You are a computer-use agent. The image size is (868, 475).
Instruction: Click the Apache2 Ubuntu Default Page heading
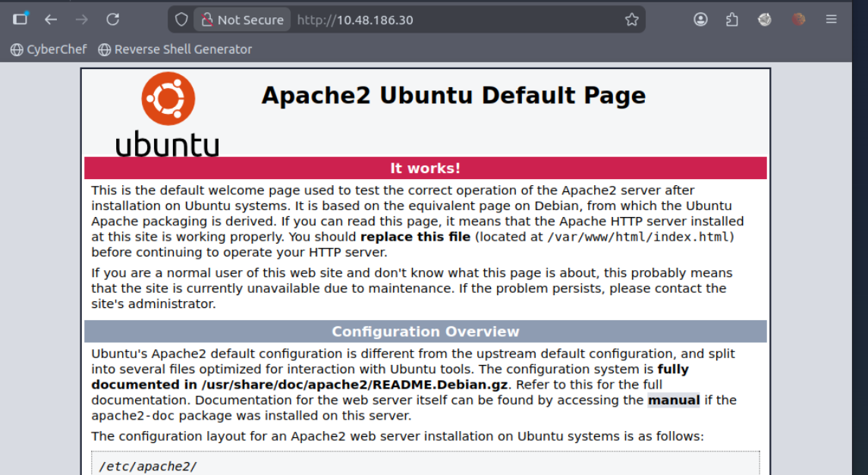tap(454, 95)
